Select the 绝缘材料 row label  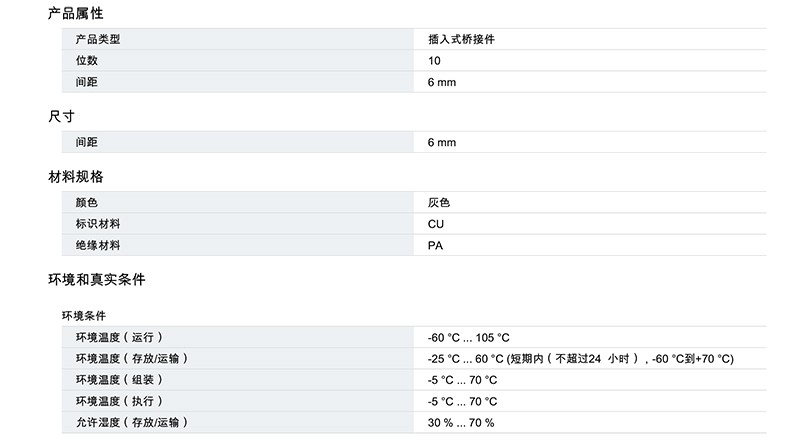tap(97, 245)
